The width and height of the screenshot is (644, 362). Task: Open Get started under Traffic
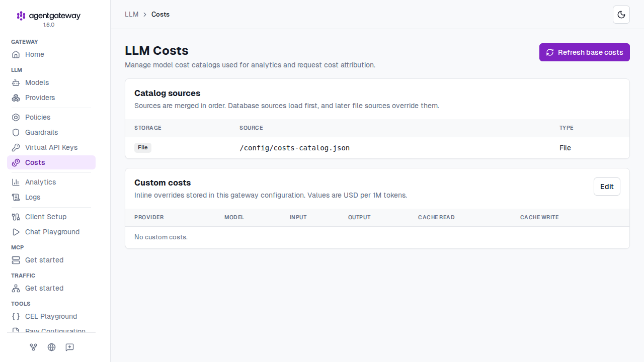(x=51, y=288)
